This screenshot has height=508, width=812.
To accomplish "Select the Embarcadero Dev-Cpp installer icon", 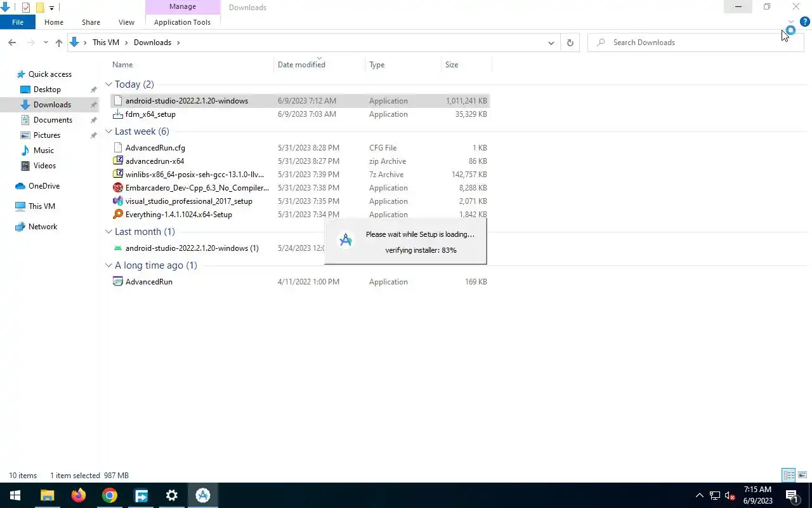I will [117, 188].
